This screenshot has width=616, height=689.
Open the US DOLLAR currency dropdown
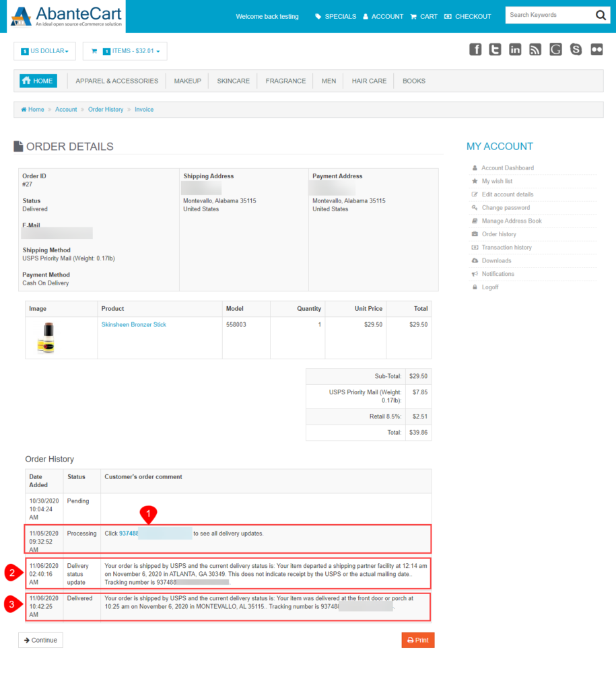point(44,50)
